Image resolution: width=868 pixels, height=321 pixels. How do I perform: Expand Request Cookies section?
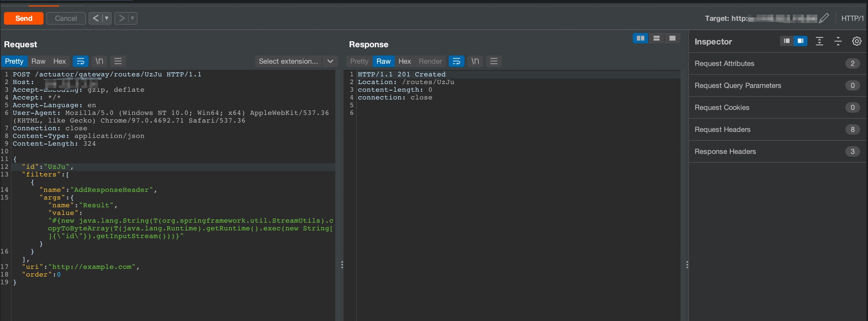click(778, 107)
